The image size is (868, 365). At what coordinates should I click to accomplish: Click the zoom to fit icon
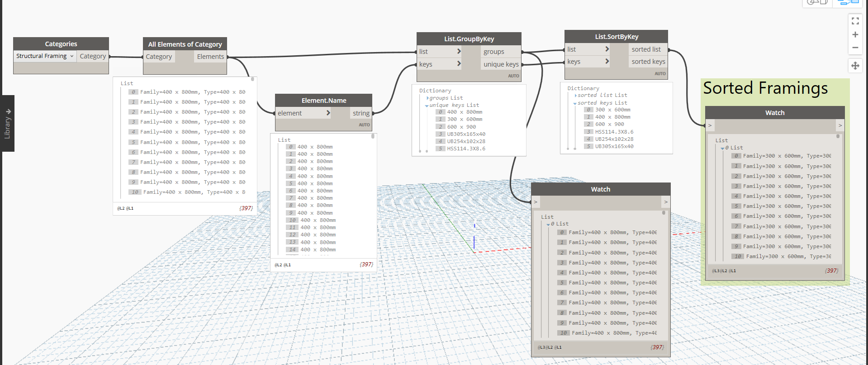click(855, 21)
